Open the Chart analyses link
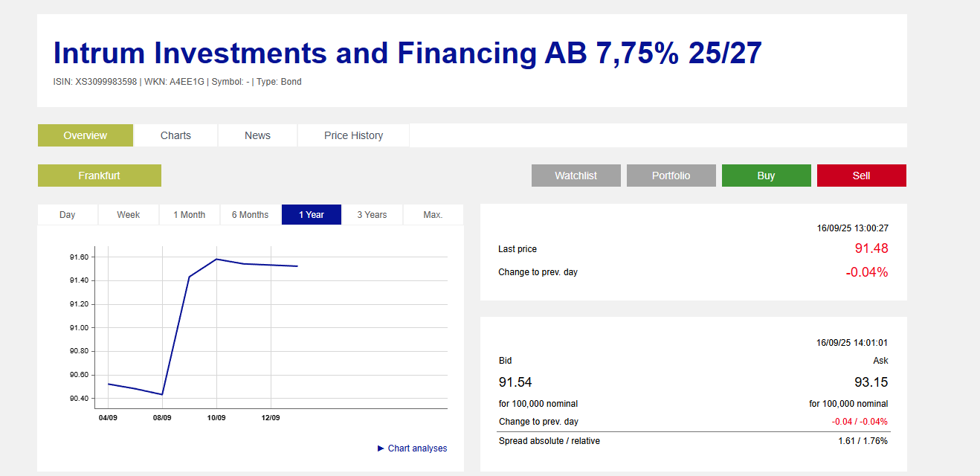Screen dimensions: 980x476 click(417, 448)
